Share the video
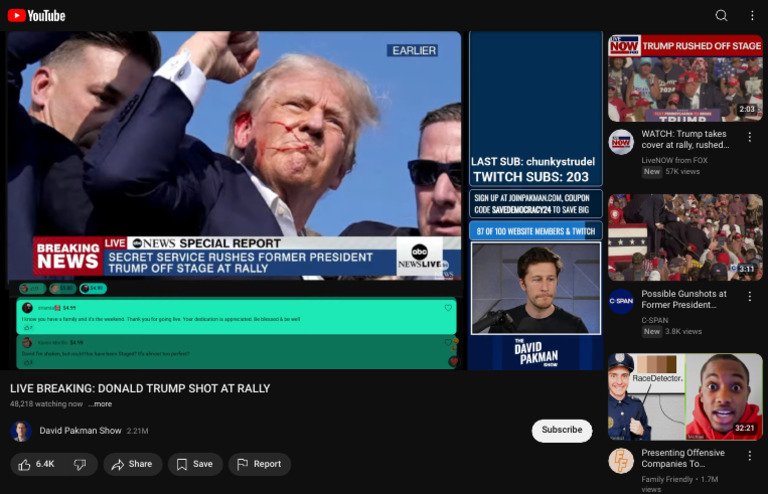The height and width of the screenshot is (494, 768). point(132,464)
